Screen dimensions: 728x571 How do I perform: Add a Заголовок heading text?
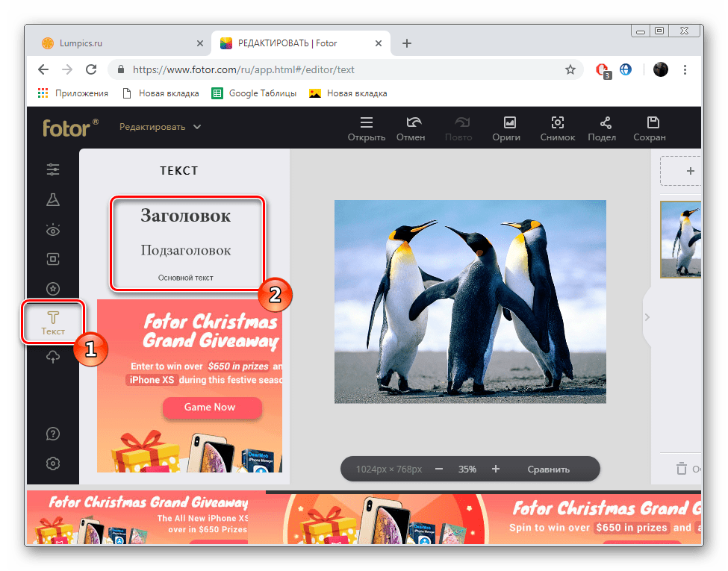(x=186, y=216)
